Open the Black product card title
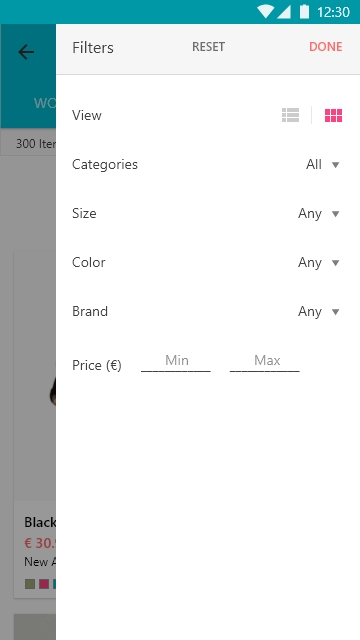 click(40, 522)
